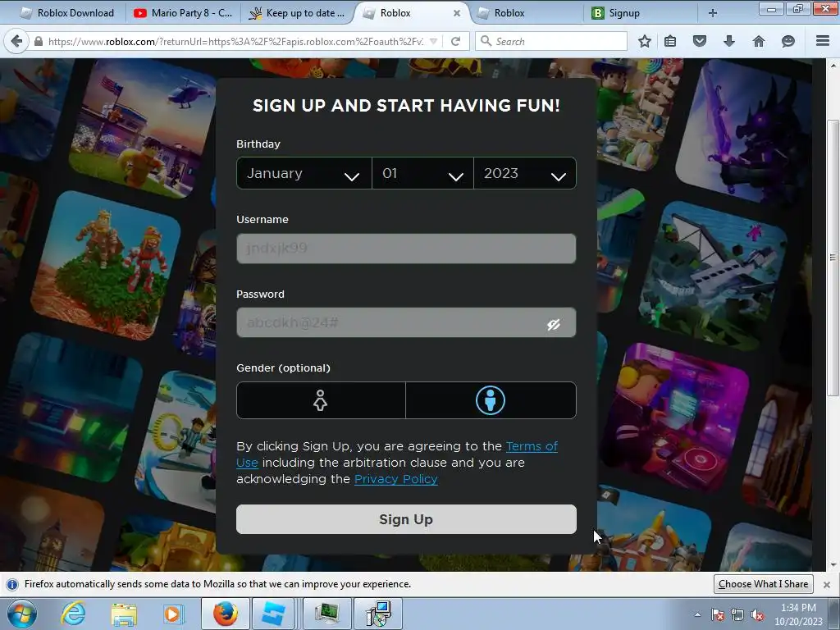Open the Windows Start menu

point(22,614)
